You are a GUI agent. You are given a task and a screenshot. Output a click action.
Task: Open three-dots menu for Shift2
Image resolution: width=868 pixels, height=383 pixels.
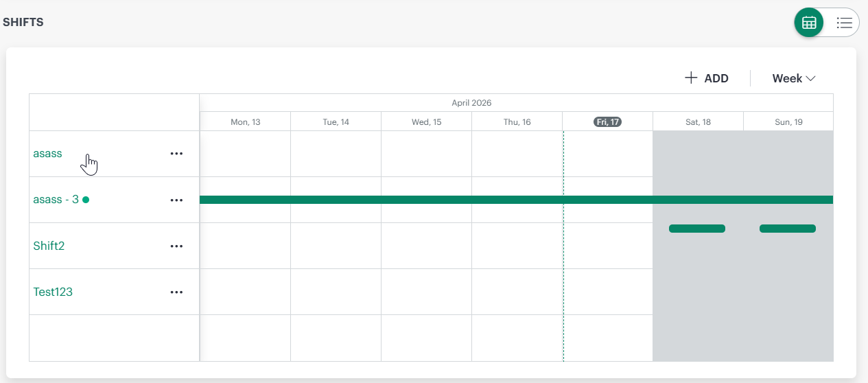[x=176, y=246]
